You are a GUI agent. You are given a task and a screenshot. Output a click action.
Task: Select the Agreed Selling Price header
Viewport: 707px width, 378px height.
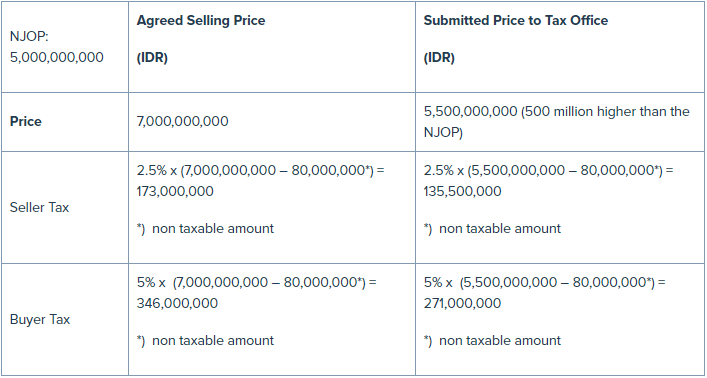click(x=201, y=20)
